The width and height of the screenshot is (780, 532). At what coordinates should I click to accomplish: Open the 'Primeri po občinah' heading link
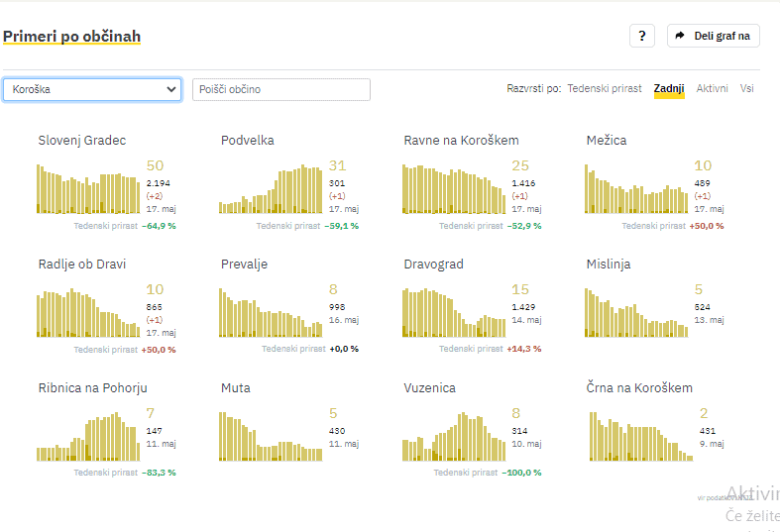pos(71,37)
